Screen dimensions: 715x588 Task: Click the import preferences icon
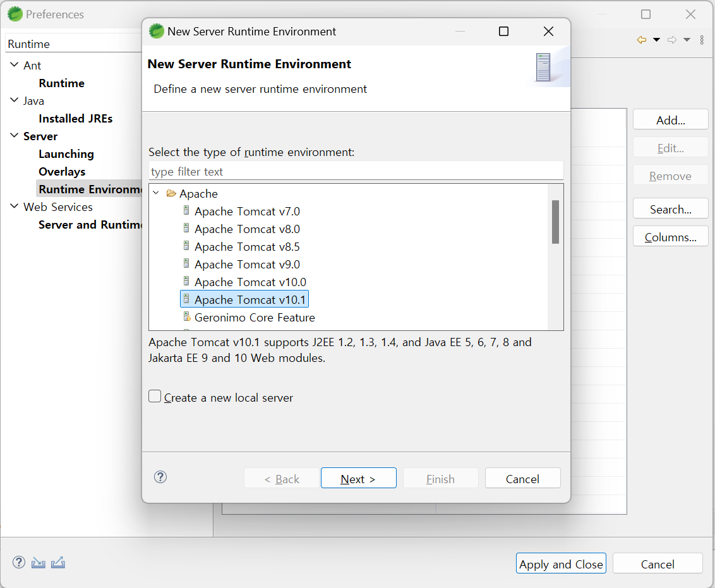click(x=39, y=563)
